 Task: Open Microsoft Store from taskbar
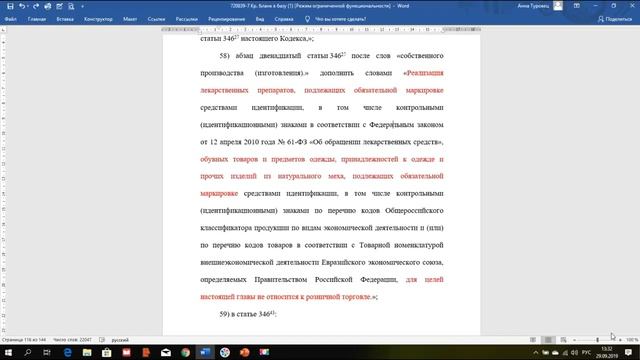coord(107,352)
